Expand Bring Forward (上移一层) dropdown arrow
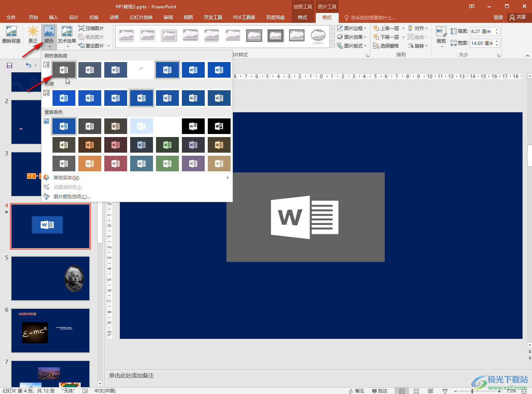Screen dimensions: 532x394 403,28
